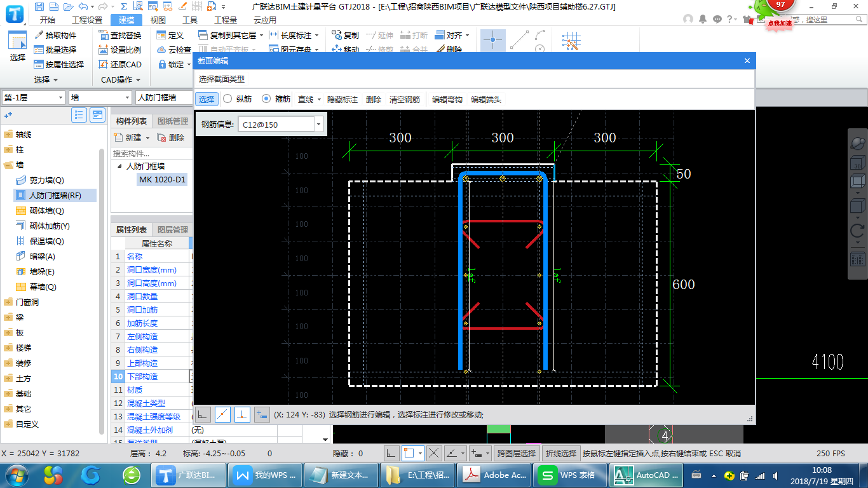Click the undo arrow icon

click(x=83, y=7)
